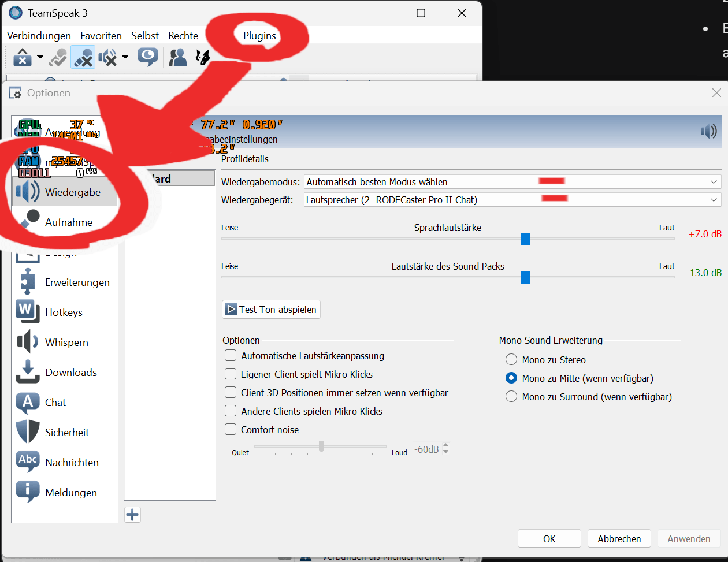The height and width of the screenshot is (562, 728).
Task: Click the play icon on Test Ton button
Action: coord(231,310)
